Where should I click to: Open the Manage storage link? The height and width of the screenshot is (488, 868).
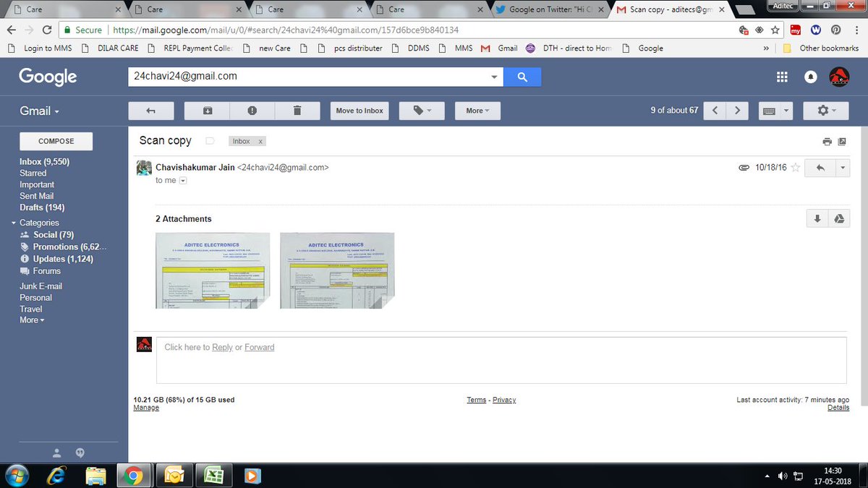click(146, 408)
